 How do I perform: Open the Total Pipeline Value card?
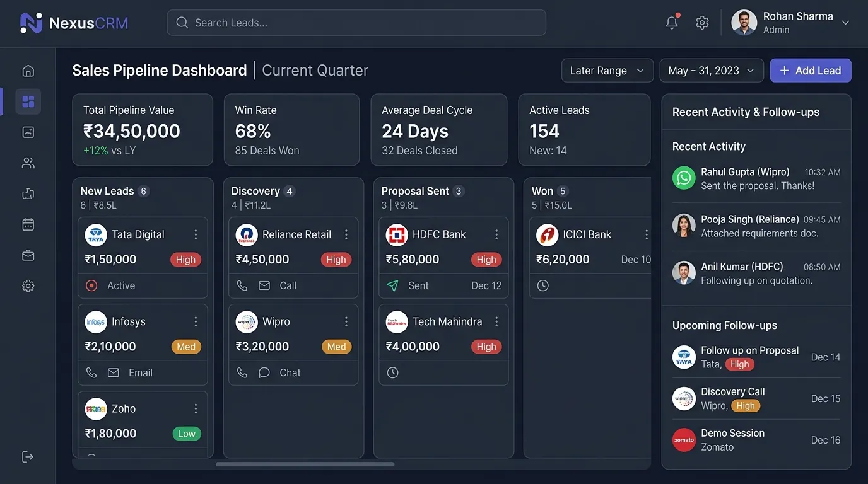click(x=143, y=130)
